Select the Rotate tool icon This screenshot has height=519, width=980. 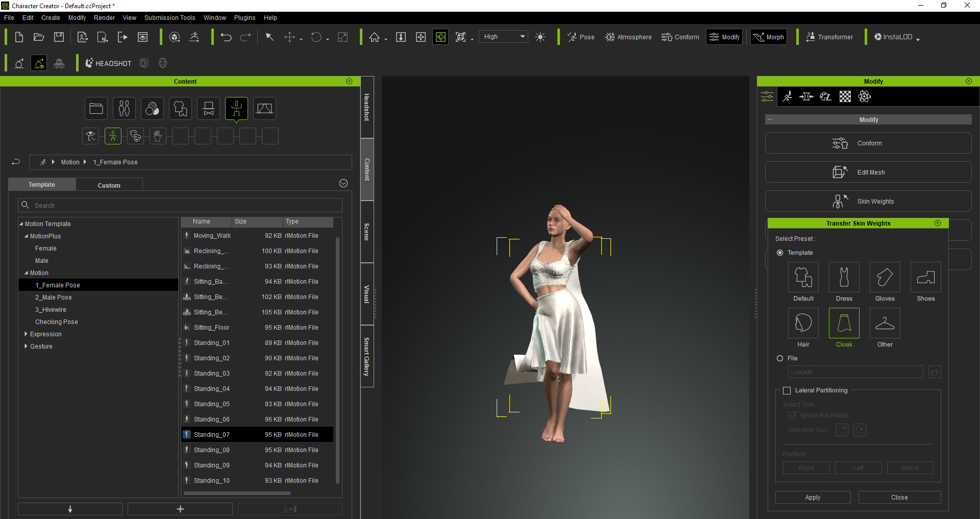coord(316,37)
